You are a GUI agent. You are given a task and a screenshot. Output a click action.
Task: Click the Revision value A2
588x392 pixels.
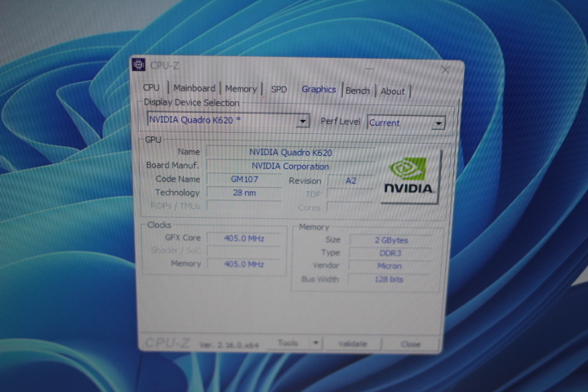[x=350, y=180]
